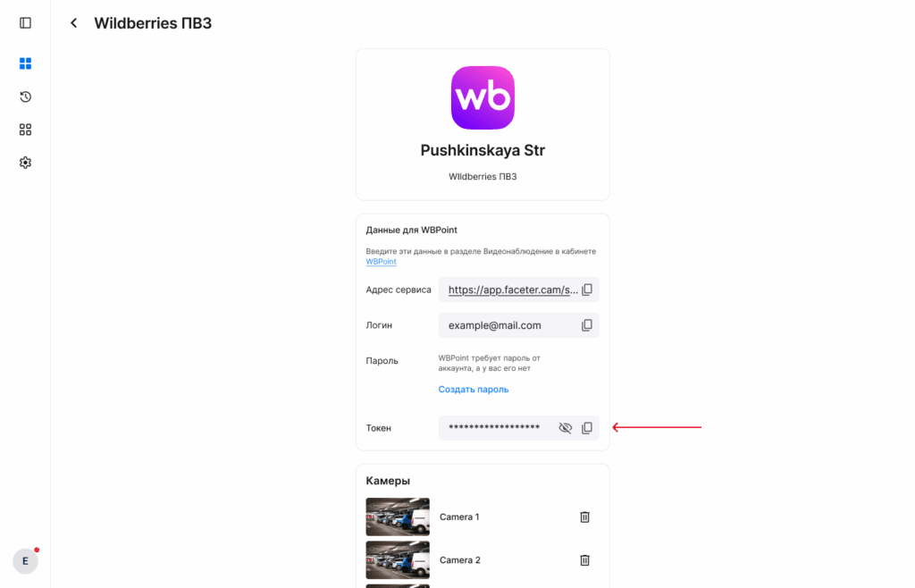Click the masked token field
Viewport: 915px width, 588px height.
coord(494,428)
